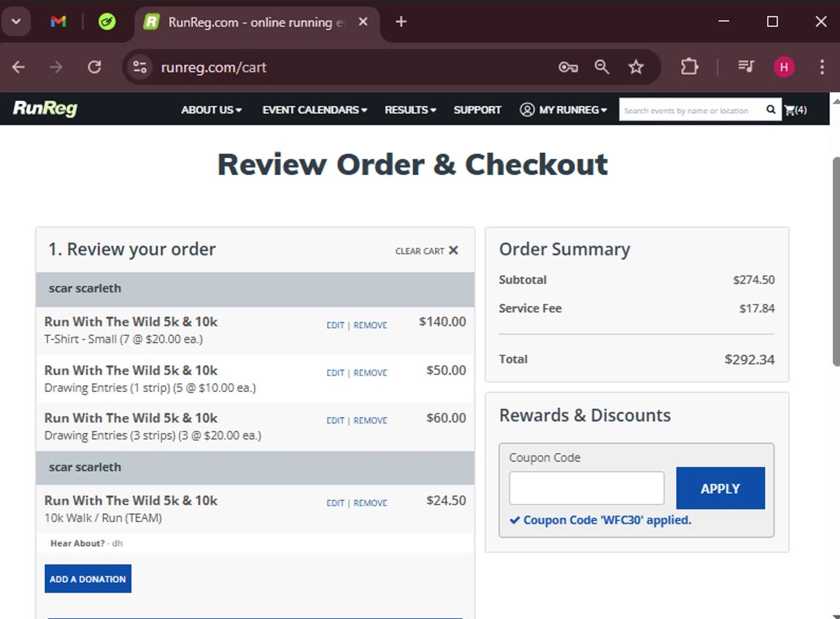Viewport: 840px width, 619px height.
Task: Remove the T-Shirt Small item
Action: click(x=370, y=325)
